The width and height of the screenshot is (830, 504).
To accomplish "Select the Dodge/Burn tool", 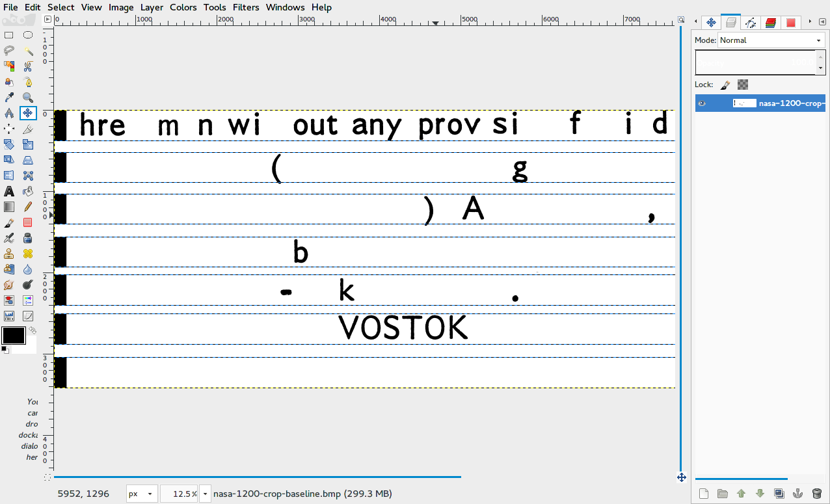I will (x=28, y=285).
